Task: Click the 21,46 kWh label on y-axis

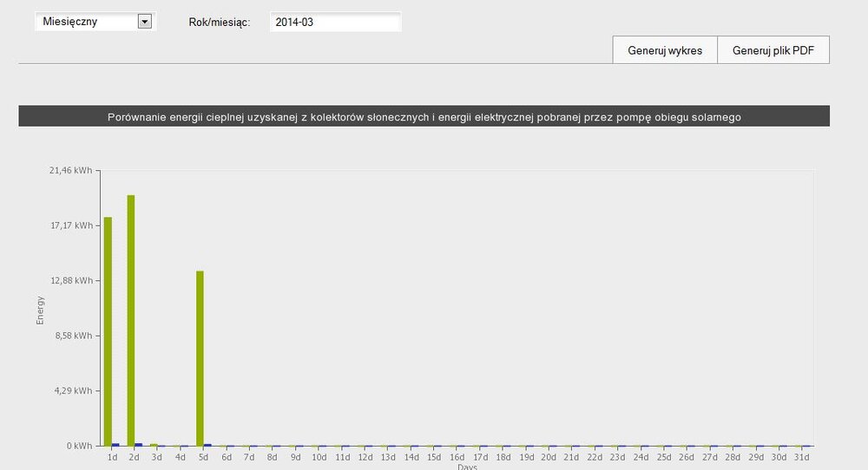Action: (x=71, y=171)
